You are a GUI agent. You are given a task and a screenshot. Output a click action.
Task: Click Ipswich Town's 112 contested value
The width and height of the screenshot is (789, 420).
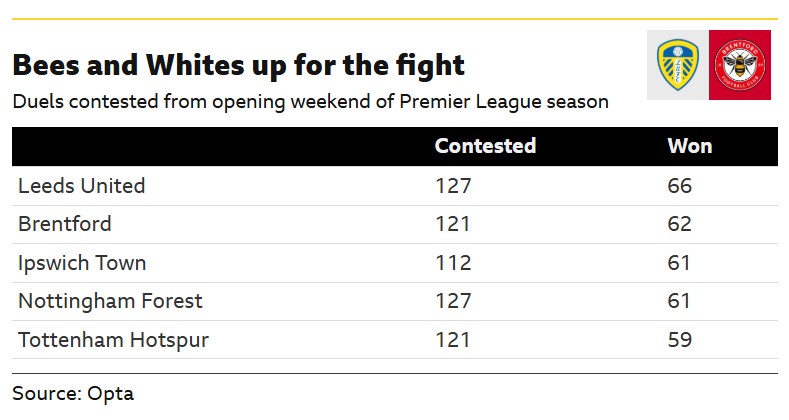pyautogui.click(x=453, y=263)
